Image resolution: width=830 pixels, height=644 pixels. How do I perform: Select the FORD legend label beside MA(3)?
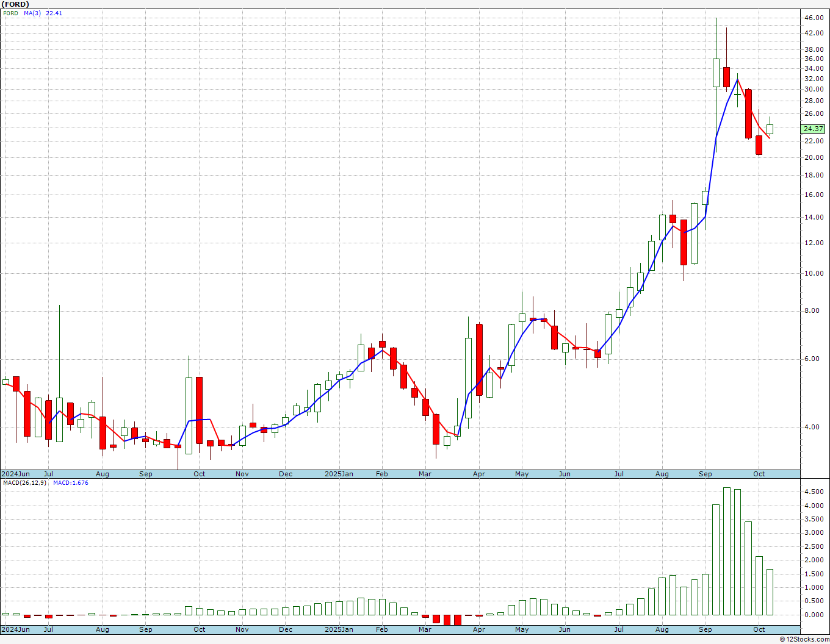pyautogui.click(x=10, y=13)
